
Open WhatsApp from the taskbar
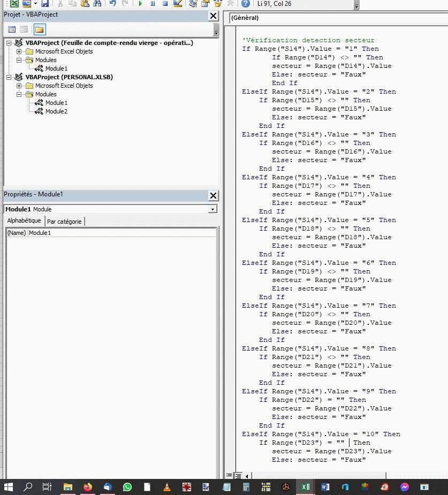coord(127,487)
